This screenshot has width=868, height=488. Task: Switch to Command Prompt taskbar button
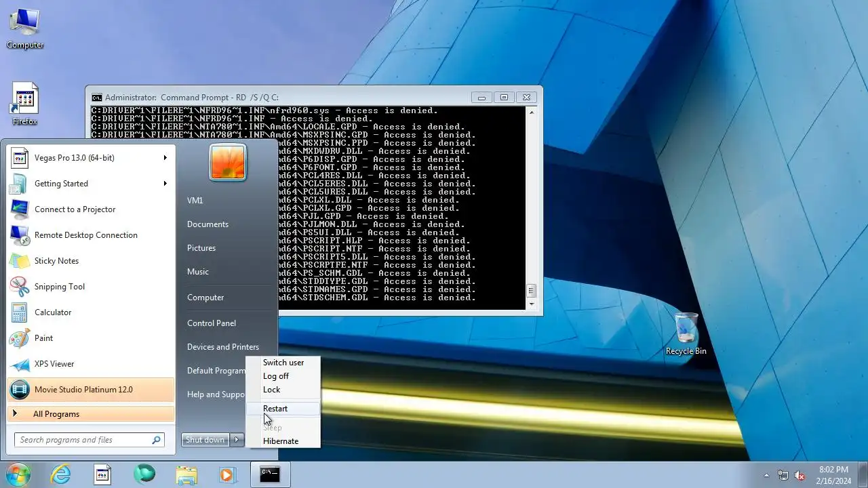click(x=270, y=474)
